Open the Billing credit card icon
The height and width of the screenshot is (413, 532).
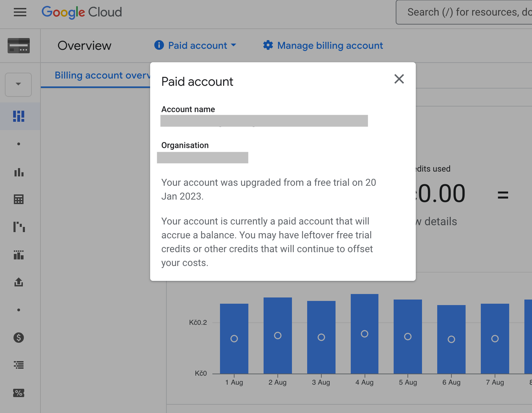point(19,46)
